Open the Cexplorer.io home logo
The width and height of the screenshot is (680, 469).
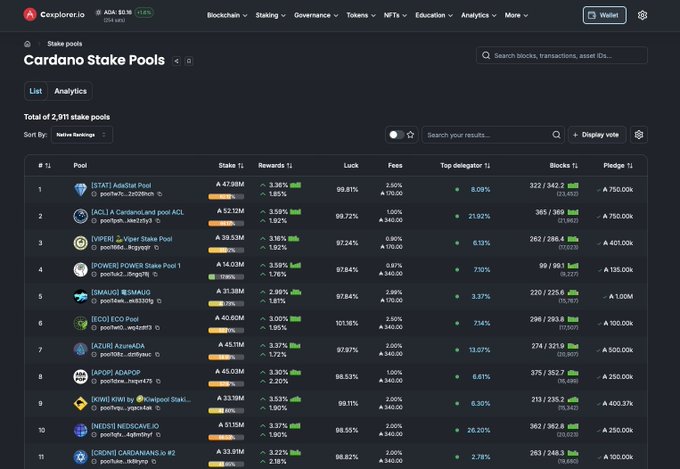click(x=54, y=15)
